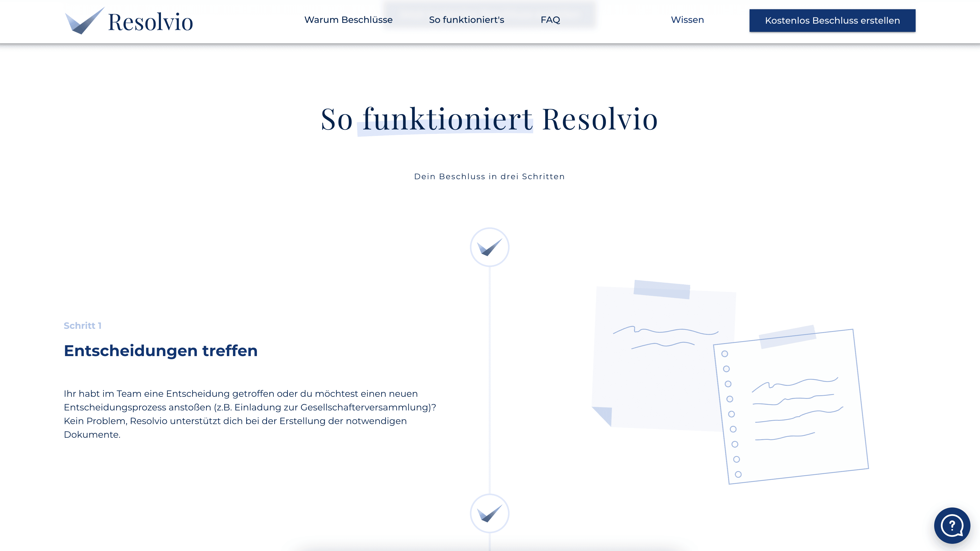Go to the 'So funktioniert's' section
980x551 pixels.
pos(466,20)
